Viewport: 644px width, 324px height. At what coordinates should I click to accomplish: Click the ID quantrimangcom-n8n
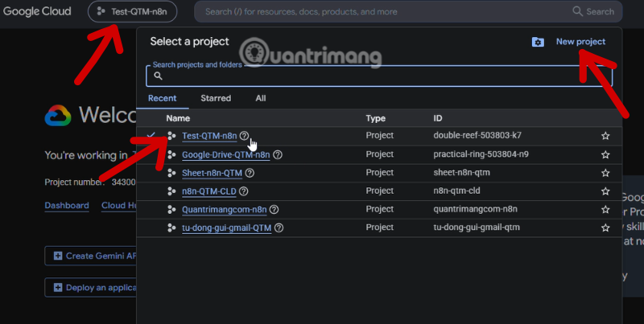[x=475, y=209]
